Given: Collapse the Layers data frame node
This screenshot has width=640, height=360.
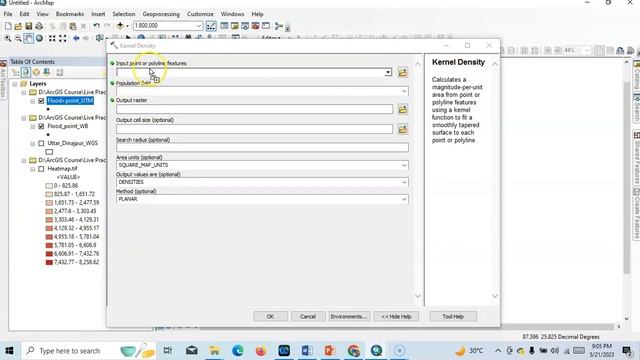Looking at the screenshot, I should pyautogui.click(x=15, y=84).
